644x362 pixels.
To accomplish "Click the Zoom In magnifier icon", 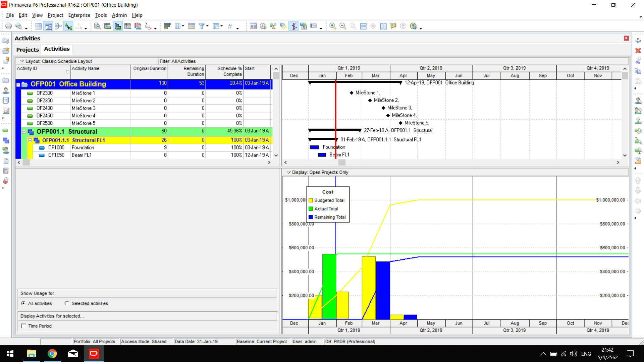I will click(332, 26).
